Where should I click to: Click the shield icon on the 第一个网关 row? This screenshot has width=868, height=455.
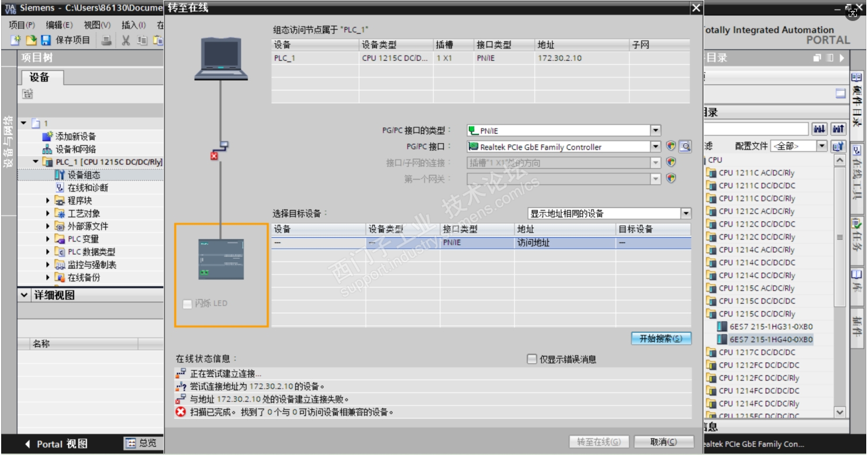click(x=671, y=179)
